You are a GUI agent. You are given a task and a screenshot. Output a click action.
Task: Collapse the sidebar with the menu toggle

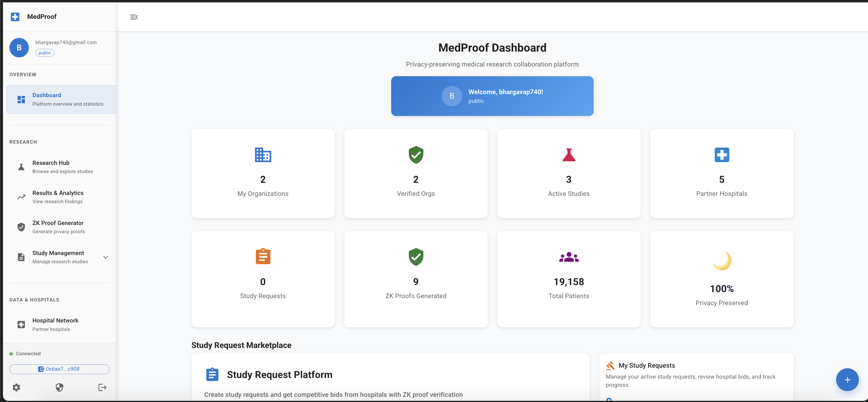[x=134, y=17]
